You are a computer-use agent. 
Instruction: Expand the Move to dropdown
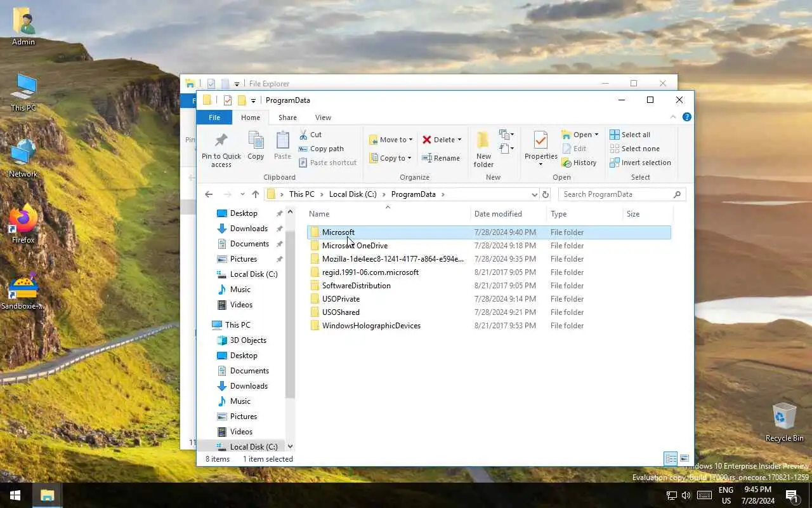(x=410, y=140)
